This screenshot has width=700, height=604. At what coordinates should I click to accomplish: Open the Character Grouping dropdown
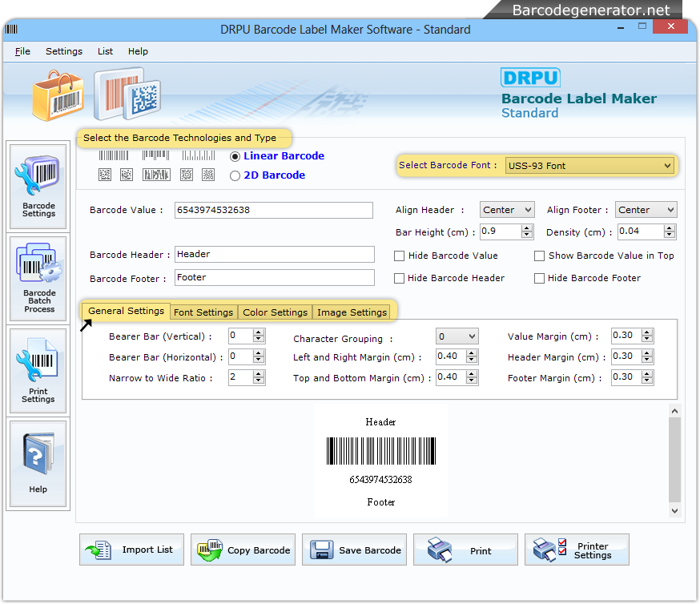457,336
